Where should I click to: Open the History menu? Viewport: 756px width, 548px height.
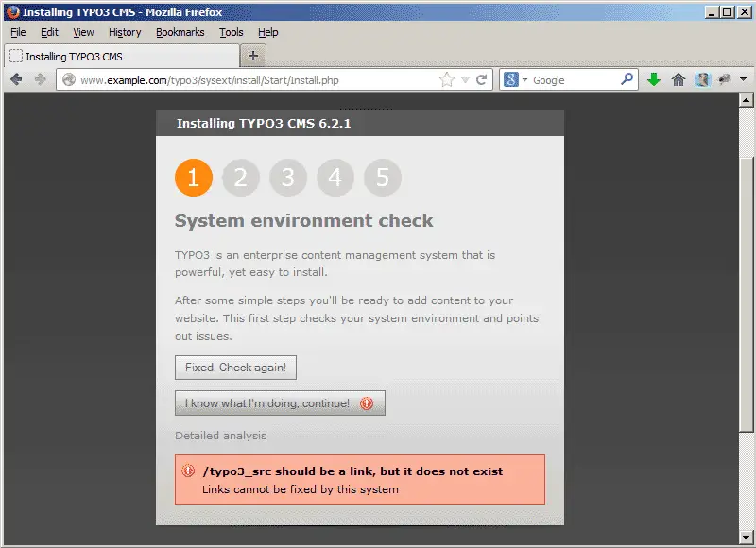tap(125, 32)
